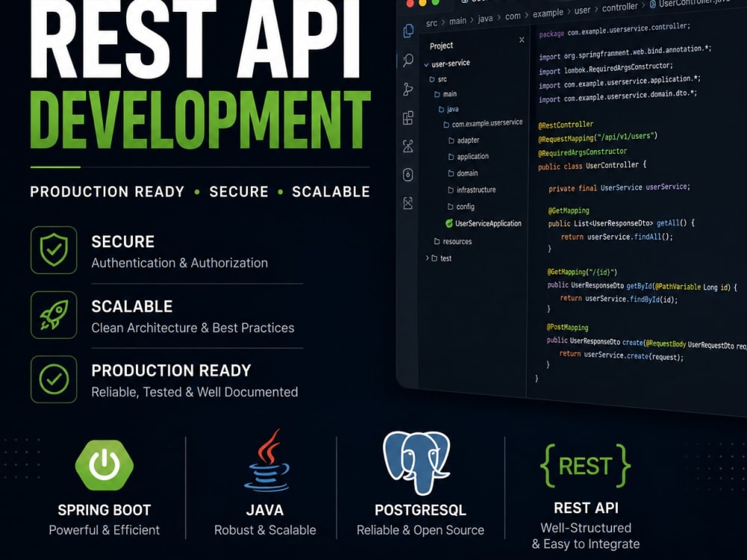Click the Project panel header
The image size is (747, 560).
[x=441, y=46]
